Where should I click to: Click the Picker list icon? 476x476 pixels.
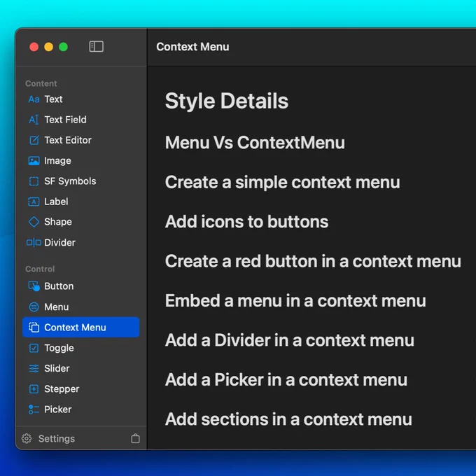click(x=34, y=409)
